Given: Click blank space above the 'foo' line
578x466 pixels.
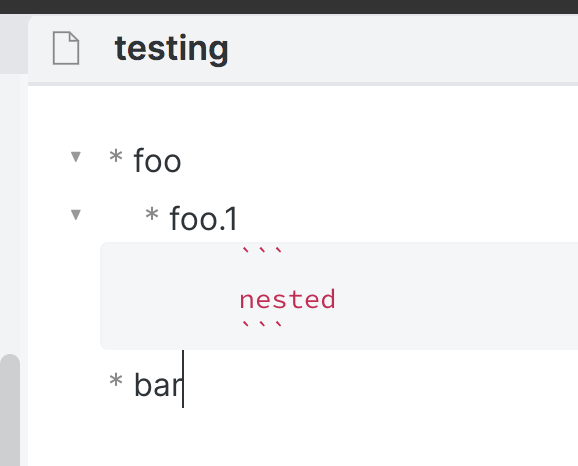Looking at the screenshot, I should tap(302, 114).
